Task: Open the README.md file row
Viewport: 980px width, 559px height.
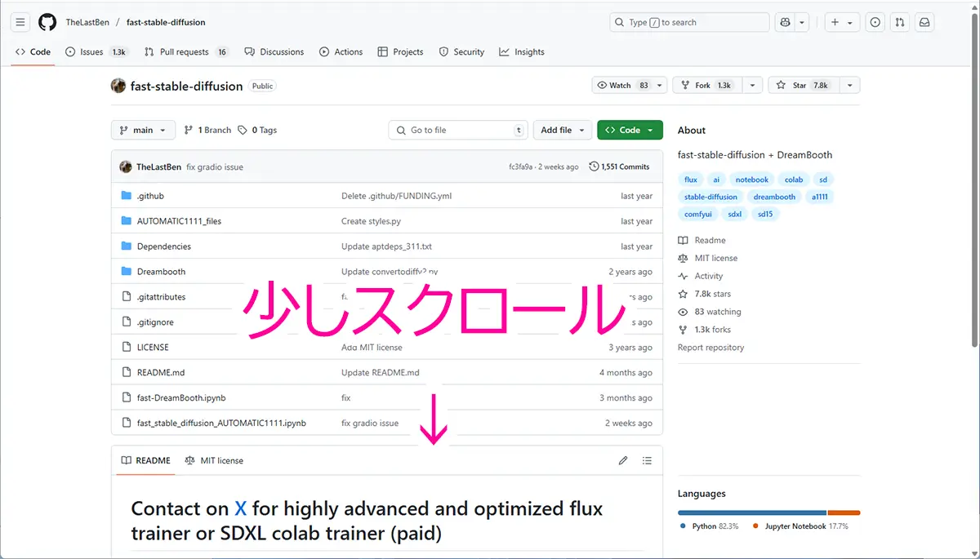Action: [x=386, y=372]
